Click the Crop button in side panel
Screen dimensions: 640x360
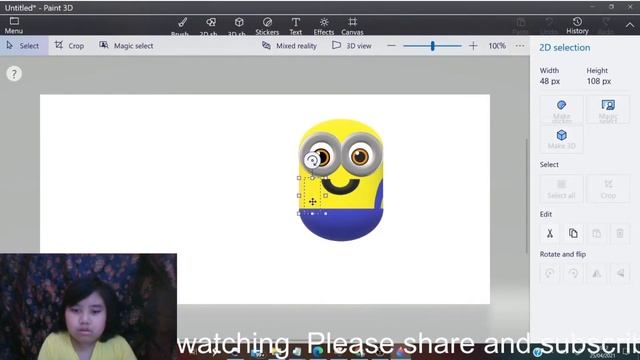(x=608, y=189)
